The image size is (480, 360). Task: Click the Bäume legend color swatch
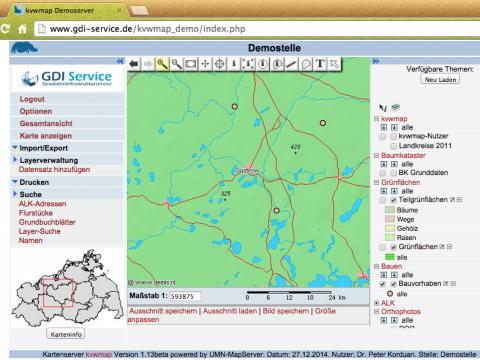[390, 210]
